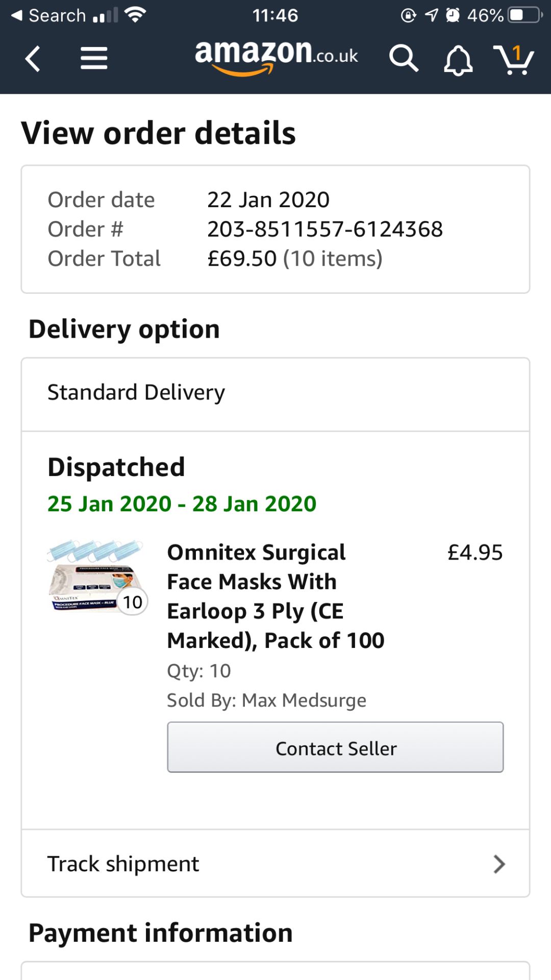
Task: Open the hamburger menu
Action: pos(94,58)
